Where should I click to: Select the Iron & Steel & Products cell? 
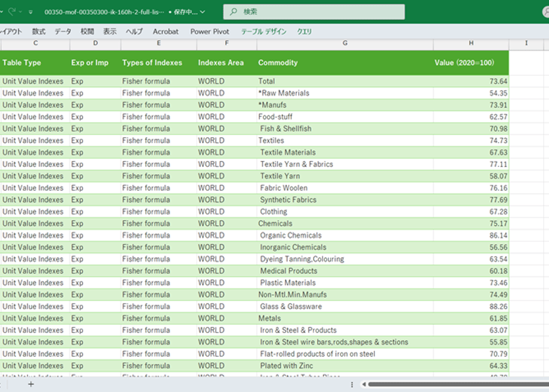point(345,330)
